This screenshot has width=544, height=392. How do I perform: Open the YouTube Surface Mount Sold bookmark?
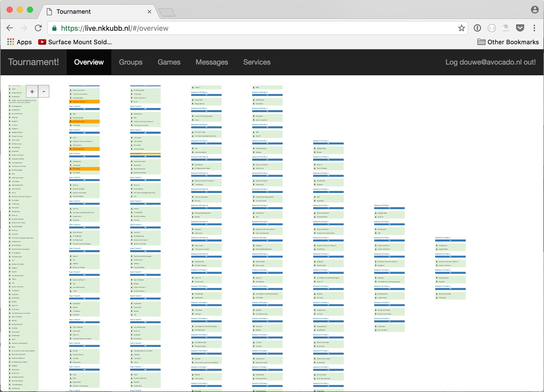pyautogui.click(x=75, y=42)
